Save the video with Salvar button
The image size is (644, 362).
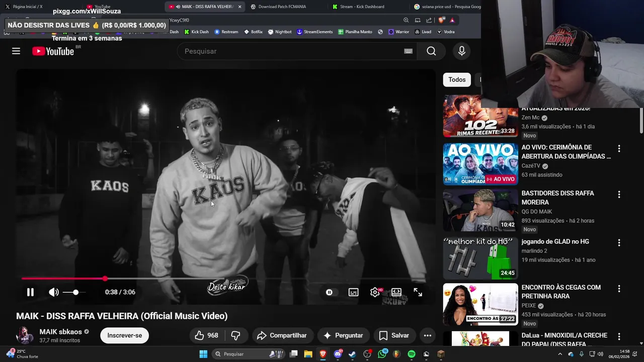pyautogui.click(x=394, y=335)
